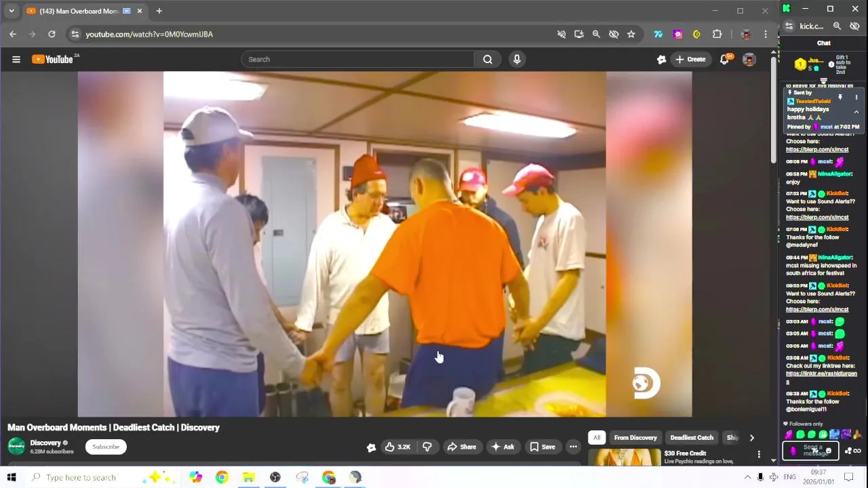Click the YouTube search field
This screenshot has width=868, height=488.
tap(357, 60)
